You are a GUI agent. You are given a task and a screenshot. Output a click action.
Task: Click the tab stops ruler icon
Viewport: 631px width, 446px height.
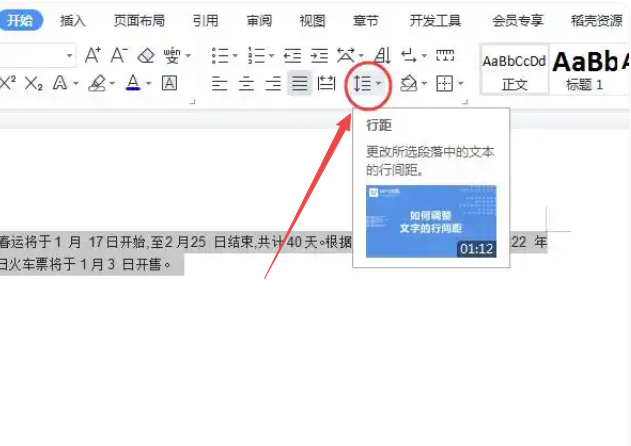[445, 55]
